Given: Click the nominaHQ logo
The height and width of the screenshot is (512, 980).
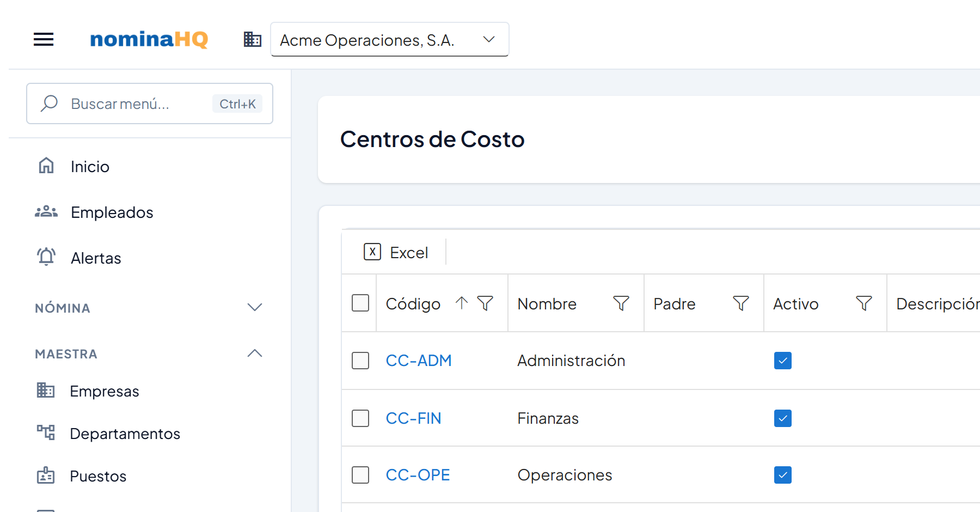Looking at the screenshot, I should (x=149, y=39).
